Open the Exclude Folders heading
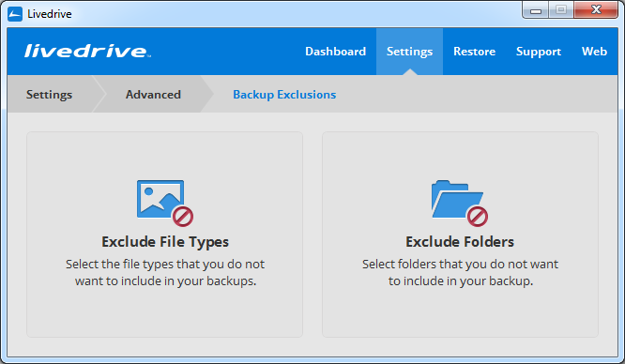625x364 pixels. 460,242
